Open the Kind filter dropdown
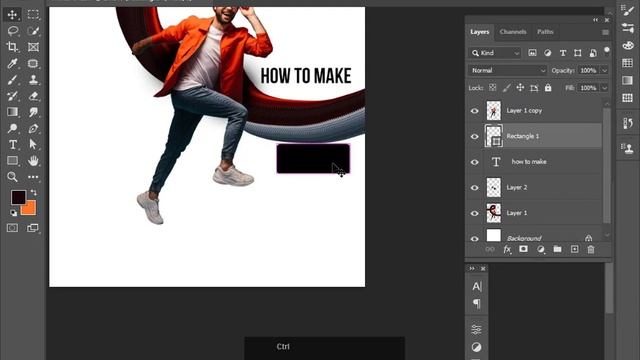The image size is (640, 360). click(495, 53)
